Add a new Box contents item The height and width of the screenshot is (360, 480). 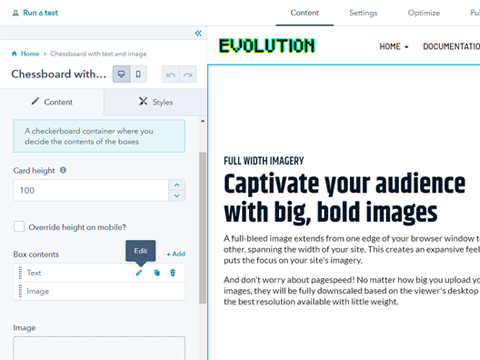(176, 254)
